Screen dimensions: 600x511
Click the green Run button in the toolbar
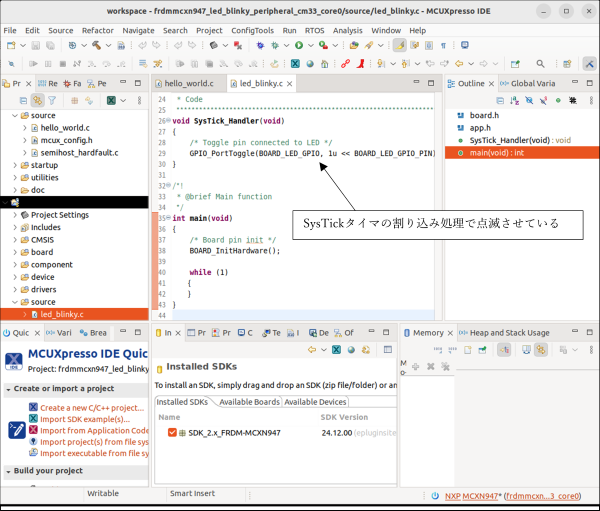[298, 46]
